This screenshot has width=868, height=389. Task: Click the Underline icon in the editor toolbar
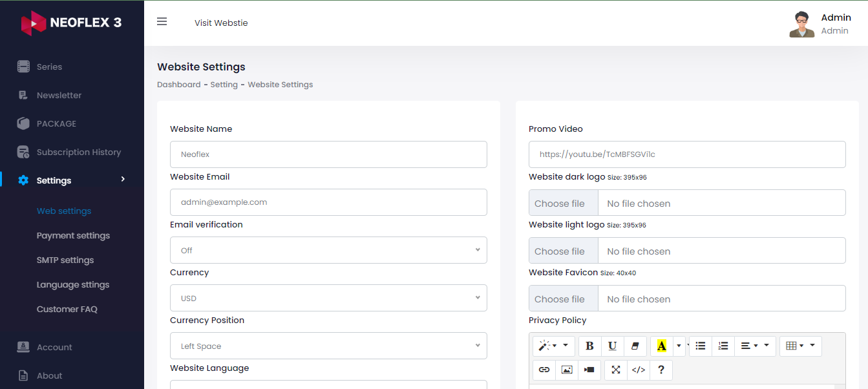[x=612, y=346]
